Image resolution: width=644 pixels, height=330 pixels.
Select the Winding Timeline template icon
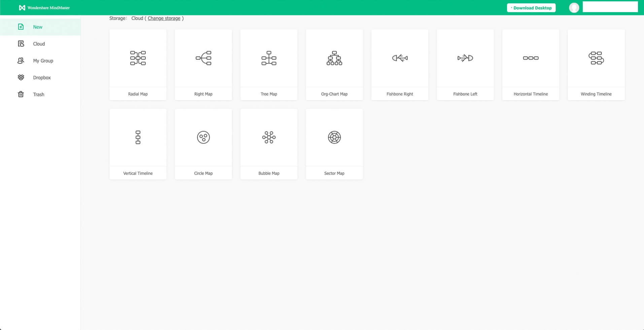click(596, 58)
